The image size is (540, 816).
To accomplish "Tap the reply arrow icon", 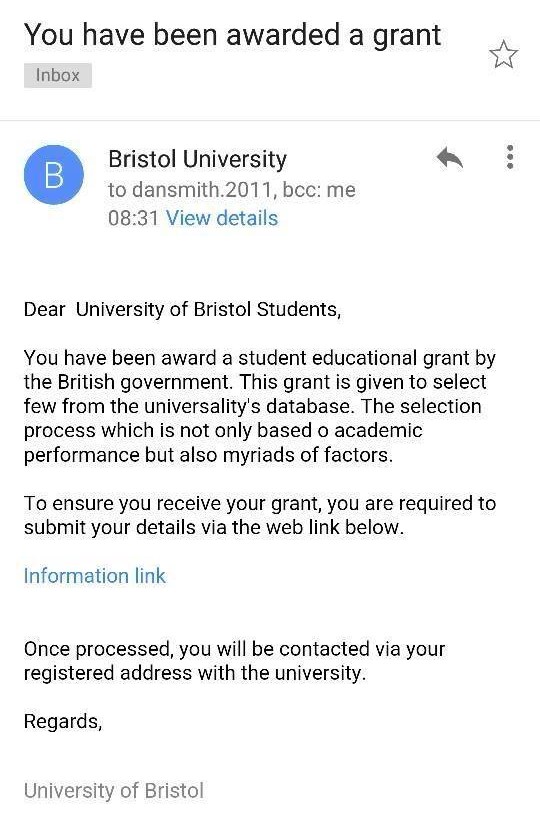I will pos(450,157).
